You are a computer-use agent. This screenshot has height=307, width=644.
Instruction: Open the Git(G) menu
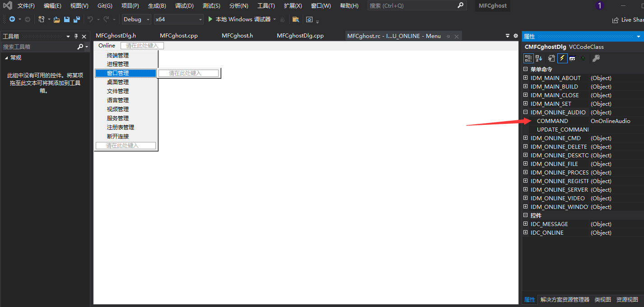coord(105,6)
